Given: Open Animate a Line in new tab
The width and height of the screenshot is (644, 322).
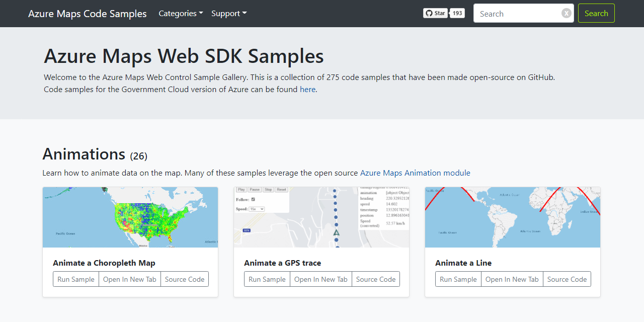Looking at the screenshot, I should [x=512, y=279].
